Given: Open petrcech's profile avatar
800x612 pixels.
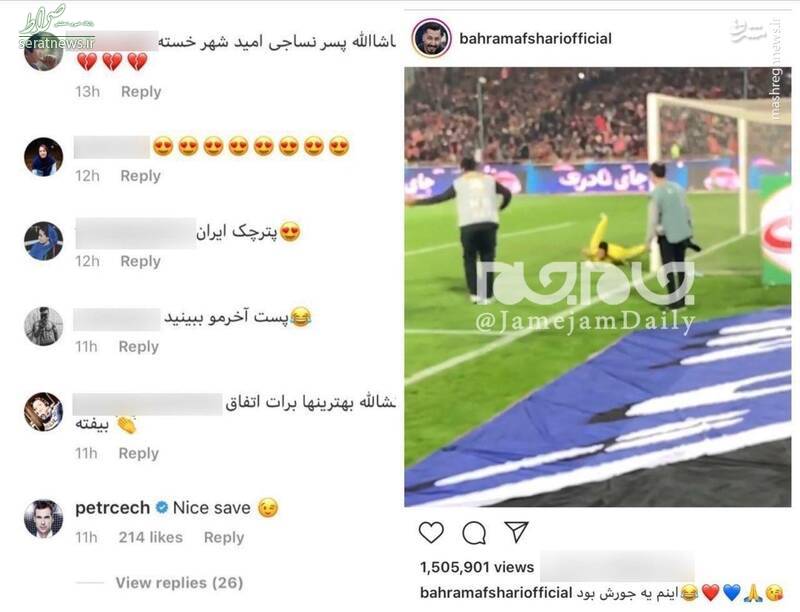Looking at the screenshot, I should (x=44, y=519).
